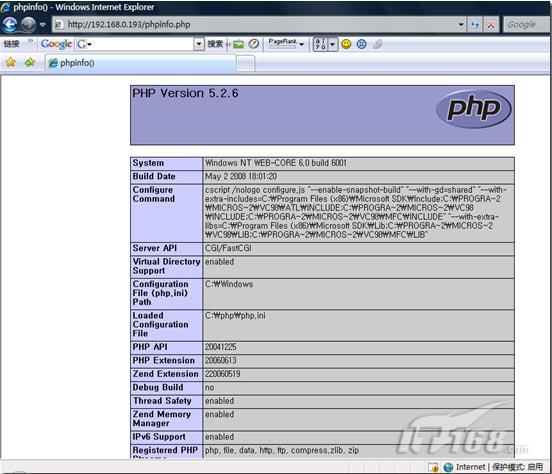The width and height of the screenshot is (552, 474).
Task: Click the Build Date value May 2 2008
Action: click(x=241, y=176)
